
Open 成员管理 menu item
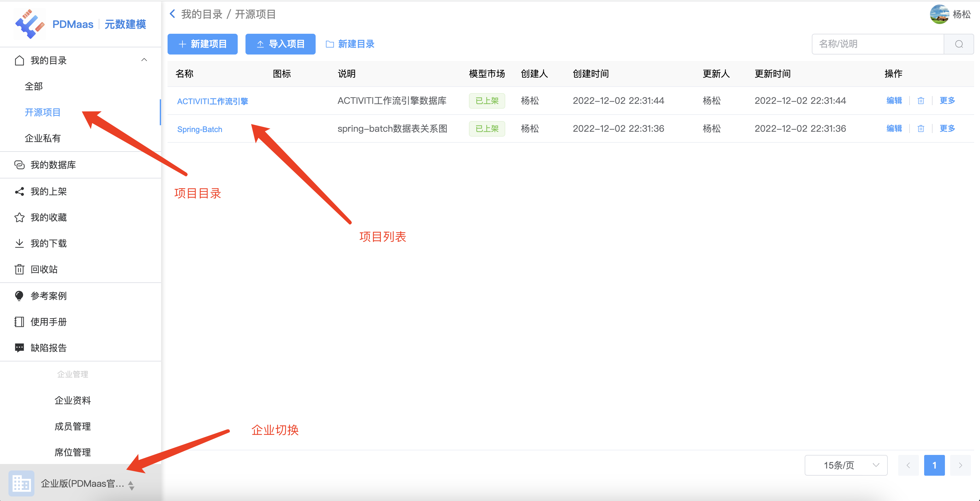(x=72, y=426)
